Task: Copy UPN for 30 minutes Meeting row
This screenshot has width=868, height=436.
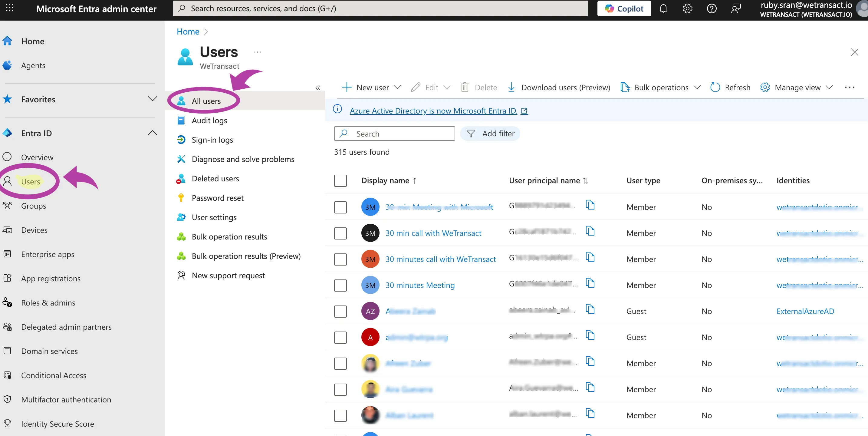Action: pos(590,283)
